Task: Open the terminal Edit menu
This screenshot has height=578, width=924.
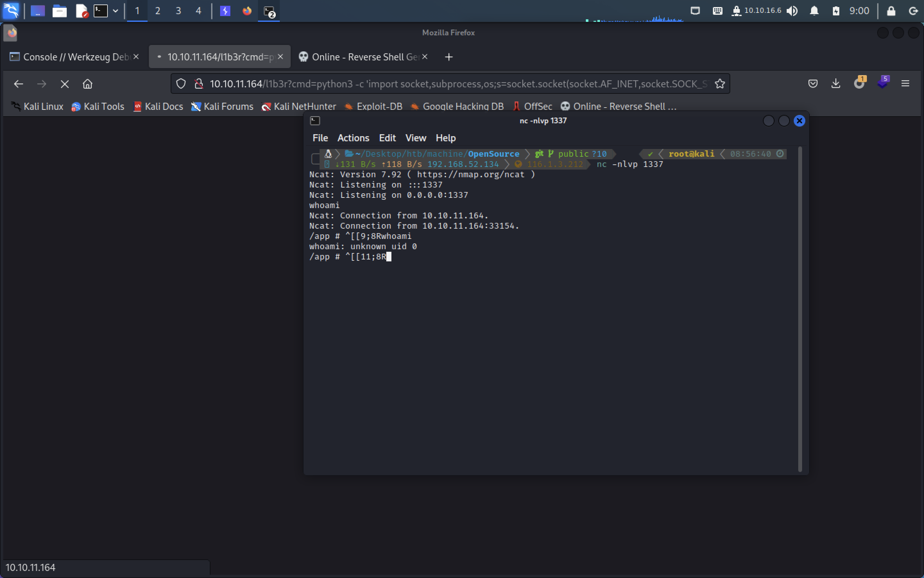Action: tap(387, 138)
